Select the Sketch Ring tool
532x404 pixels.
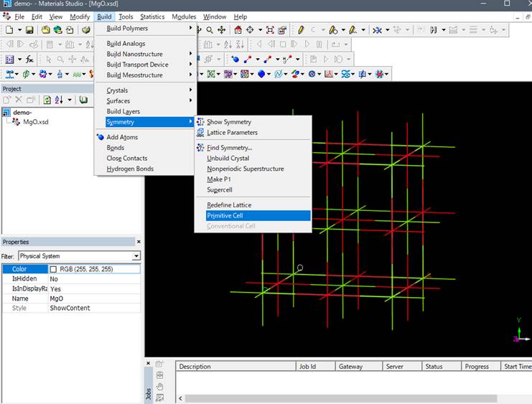333,30
